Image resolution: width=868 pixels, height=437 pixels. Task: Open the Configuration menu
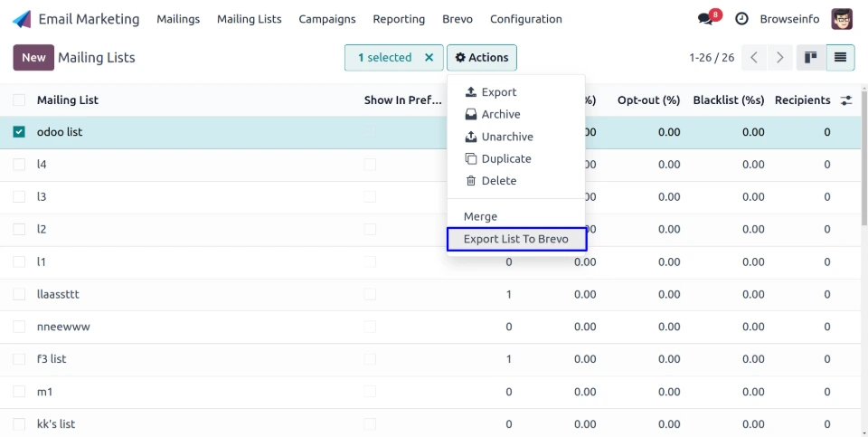tap(525, 19)
